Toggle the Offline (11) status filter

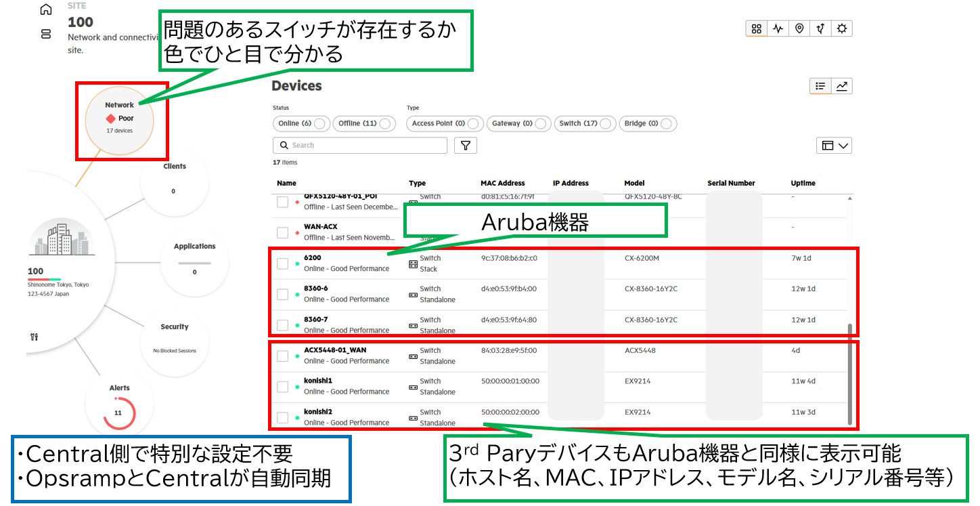(x=364, y=123)
